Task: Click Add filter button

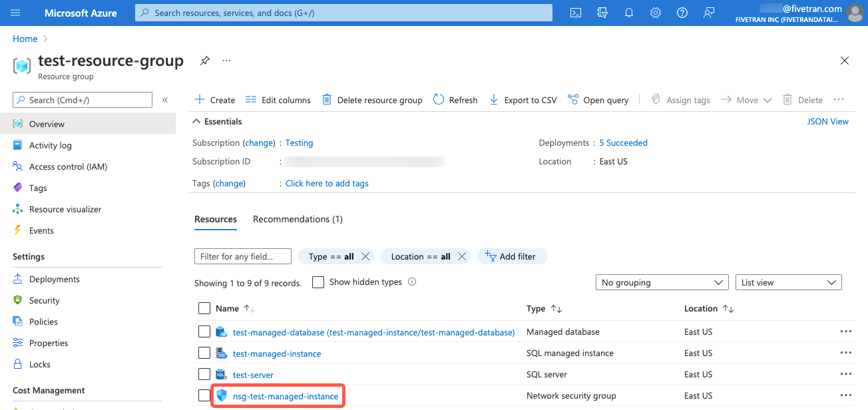Action: pyautogui.click(x=512, y=256)
